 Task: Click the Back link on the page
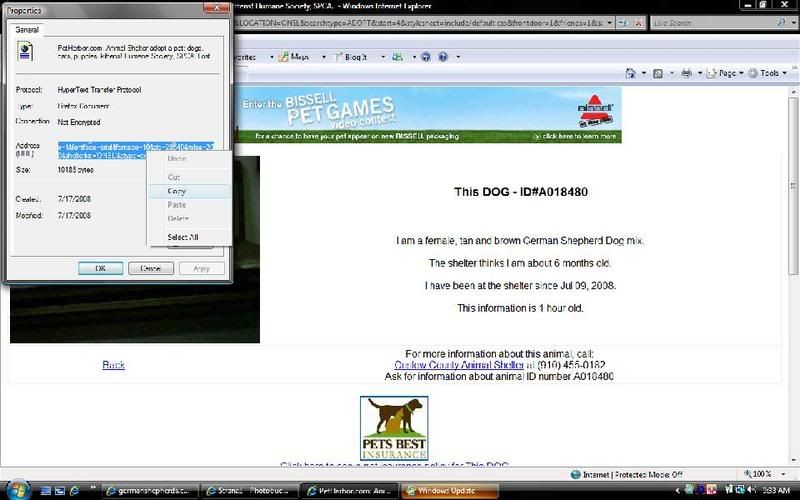113,365
